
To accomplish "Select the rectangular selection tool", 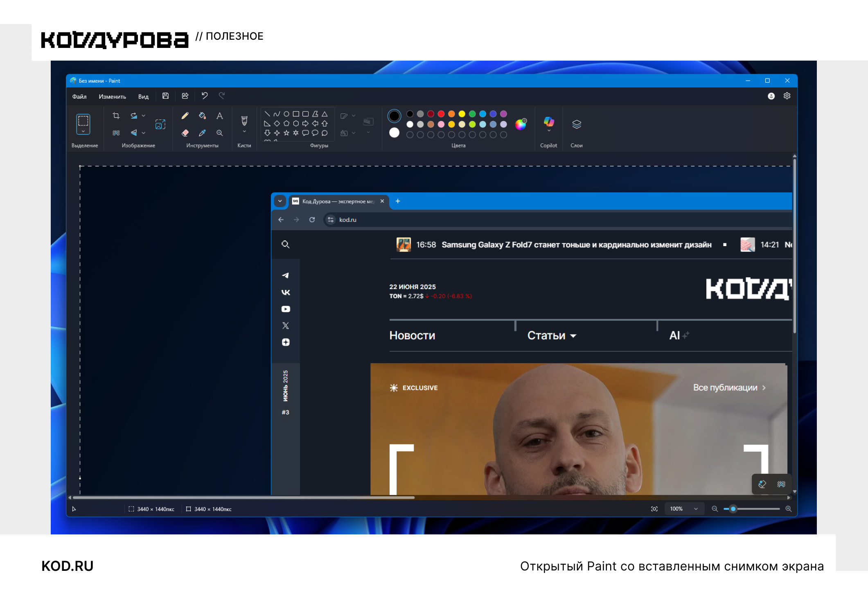I will [83, 120].
